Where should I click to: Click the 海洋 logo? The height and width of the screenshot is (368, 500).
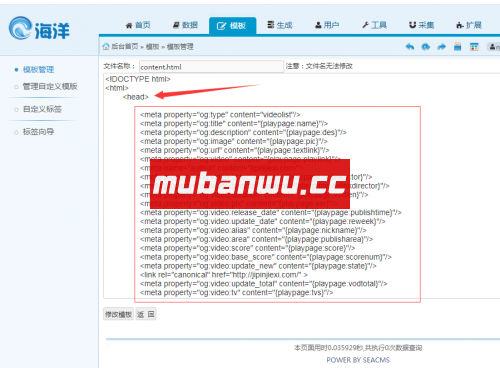coord(39,29)
